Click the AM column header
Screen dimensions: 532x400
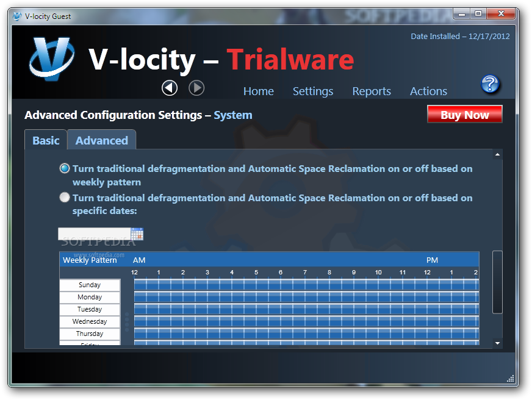coord(139,260)
